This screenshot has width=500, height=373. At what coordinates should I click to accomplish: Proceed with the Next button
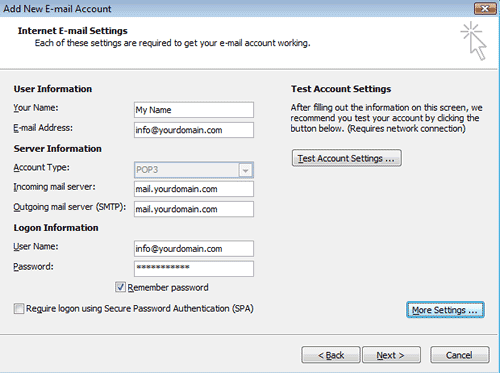coord(391,355)
